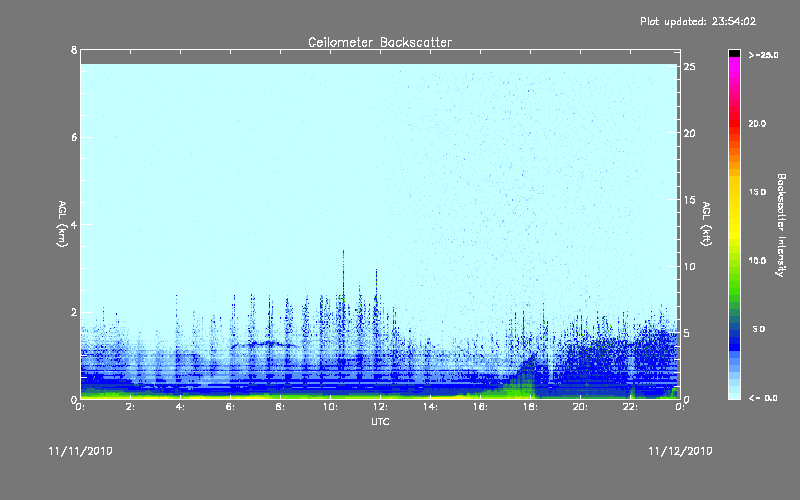Click the colorbar value label 20.0
800x500 pixels.
pyautogui.click(x=757, y=124)
